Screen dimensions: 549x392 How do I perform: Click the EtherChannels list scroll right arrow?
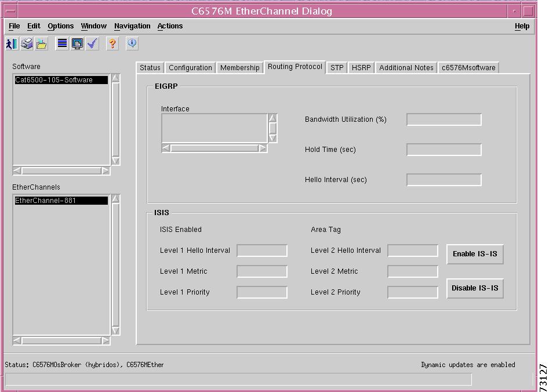click(106, 340)
